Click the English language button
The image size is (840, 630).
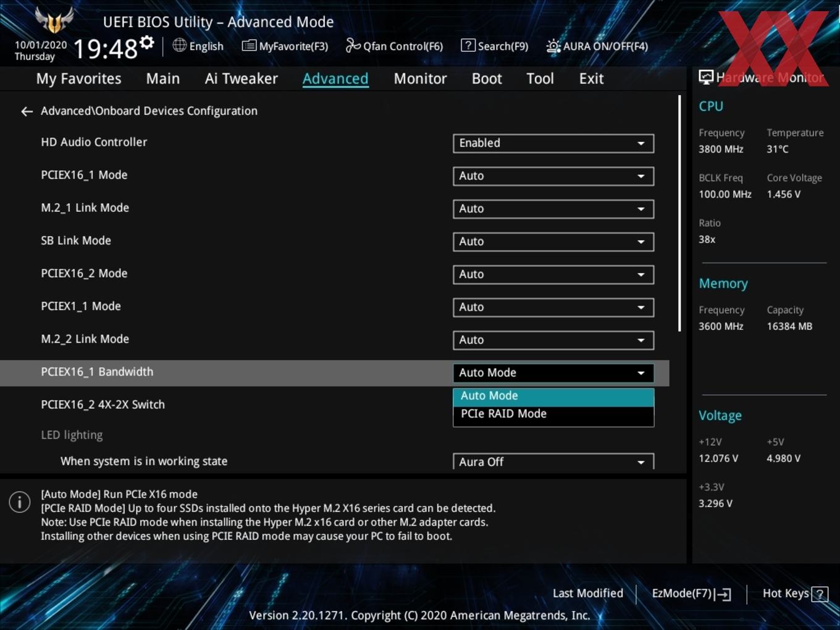[x=198, y=46]
